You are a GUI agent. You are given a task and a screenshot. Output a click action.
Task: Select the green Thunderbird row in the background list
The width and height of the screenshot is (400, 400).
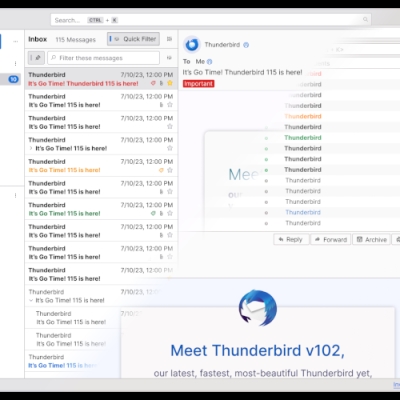click(x=303, y=138)
